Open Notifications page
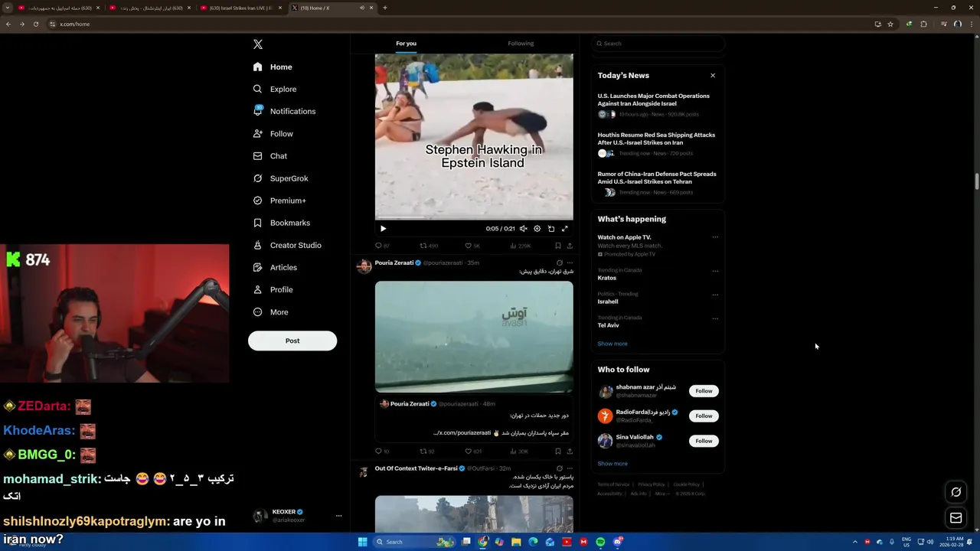 point(284,111)
